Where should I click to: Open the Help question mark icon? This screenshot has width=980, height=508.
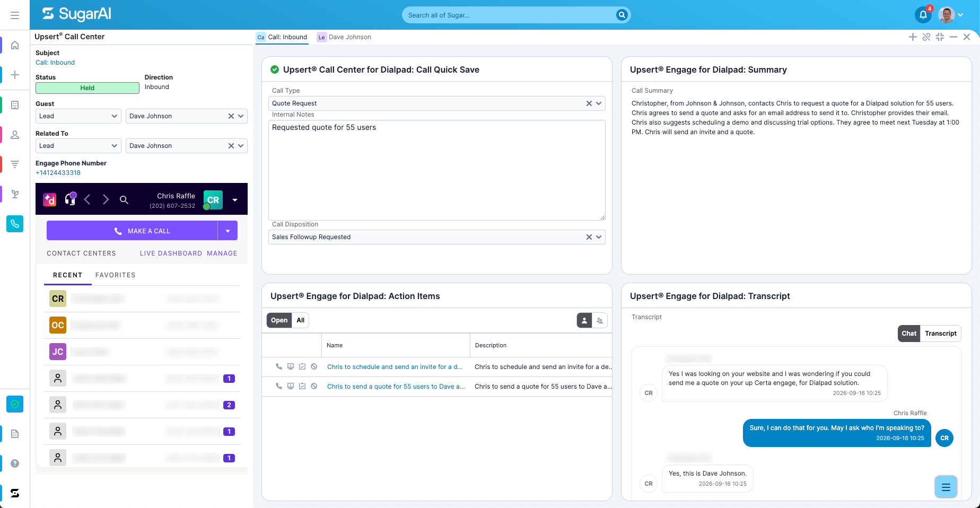point(15,463)
